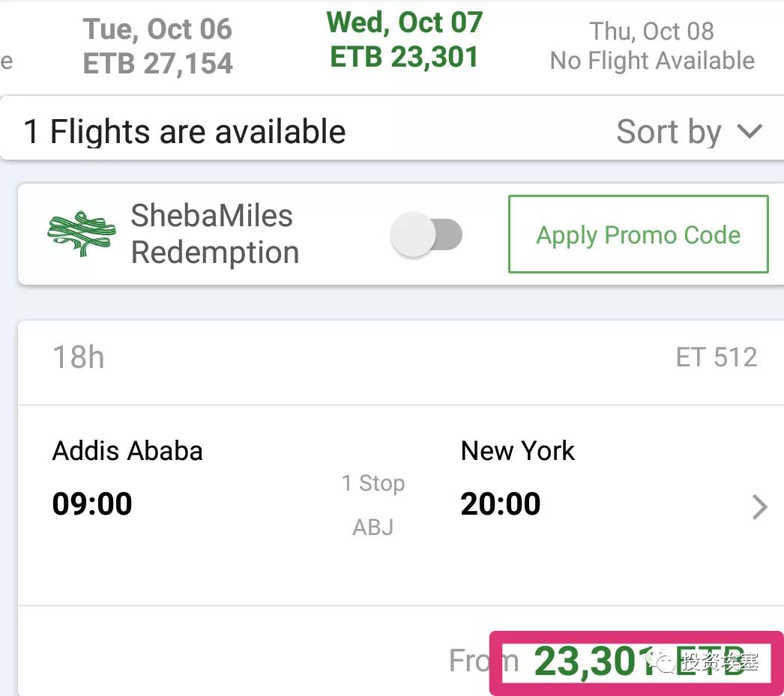Select the Wed, Oct 07 date tab

pyautogui.click(x=404, y=40)
